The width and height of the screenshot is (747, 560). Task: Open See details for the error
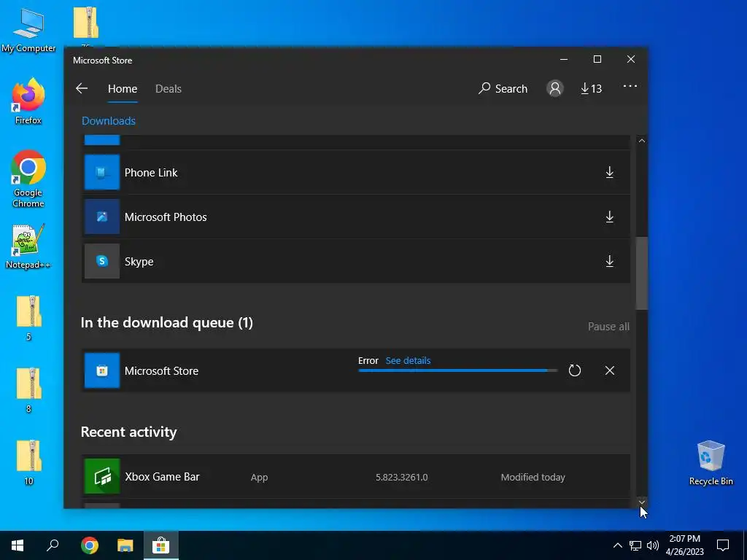click(408, 360)
